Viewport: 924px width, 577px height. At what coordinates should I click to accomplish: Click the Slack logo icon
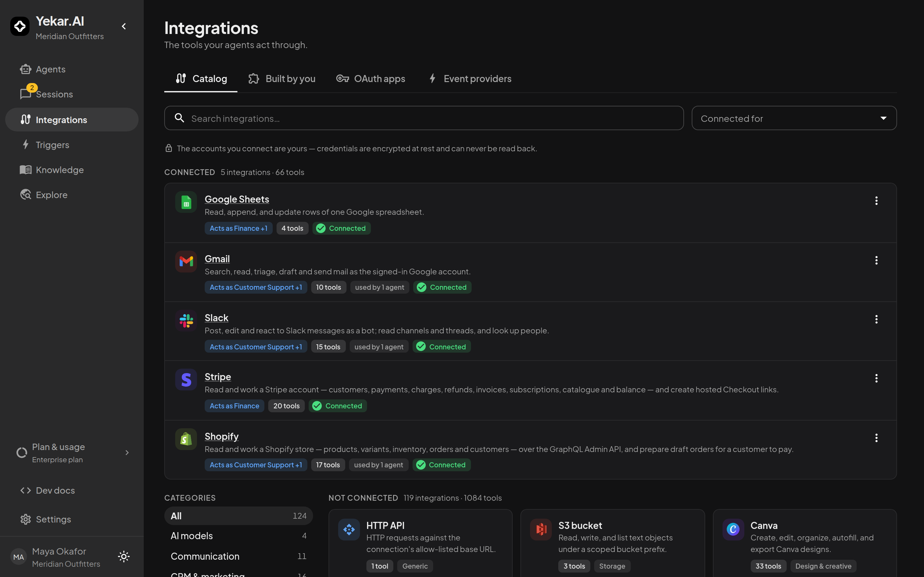pyautogui.click(x=186, y=321)
